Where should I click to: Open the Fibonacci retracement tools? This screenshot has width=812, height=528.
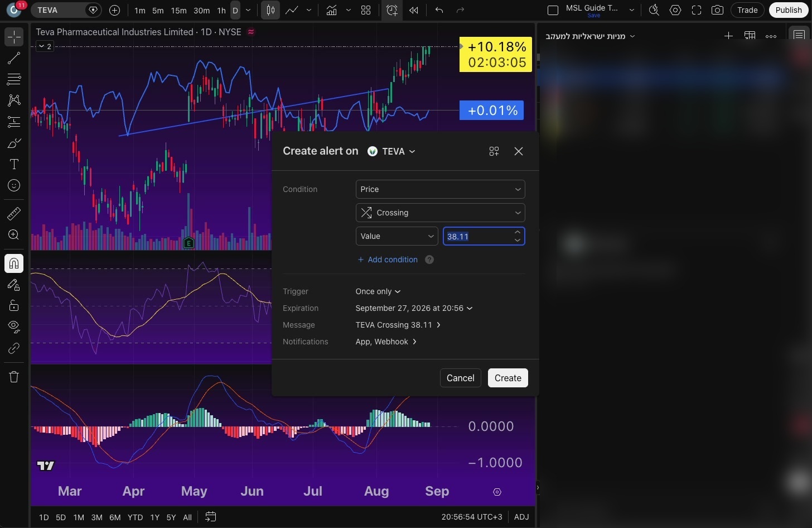click(x=14, y=79)
